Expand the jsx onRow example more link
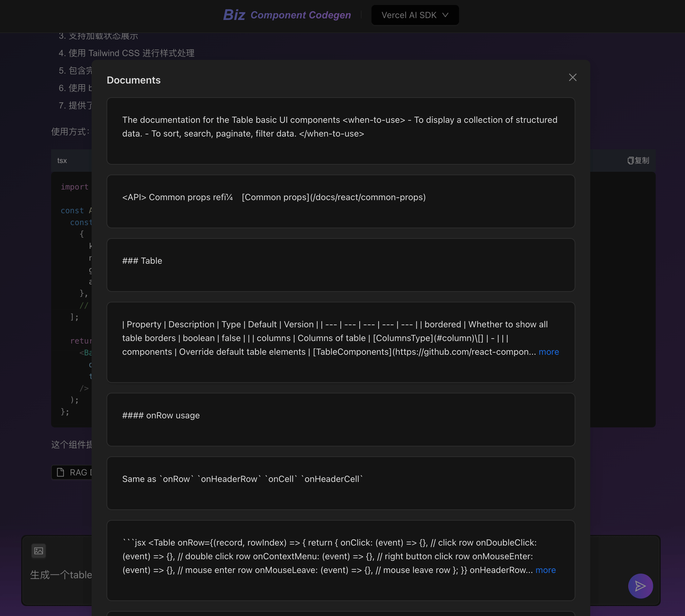Screen dimensions: 685x616 (x=545, y=570)
